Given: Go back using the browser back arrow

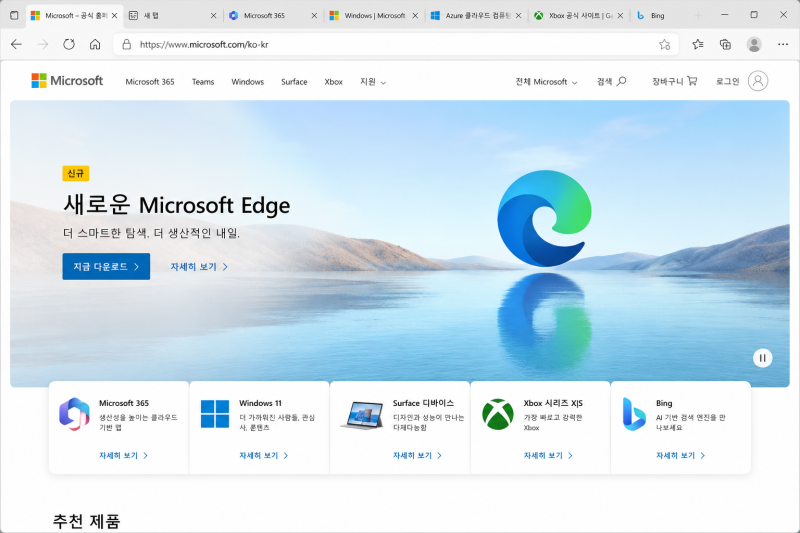Looking at the screenshot, I should tap(16, 44).
